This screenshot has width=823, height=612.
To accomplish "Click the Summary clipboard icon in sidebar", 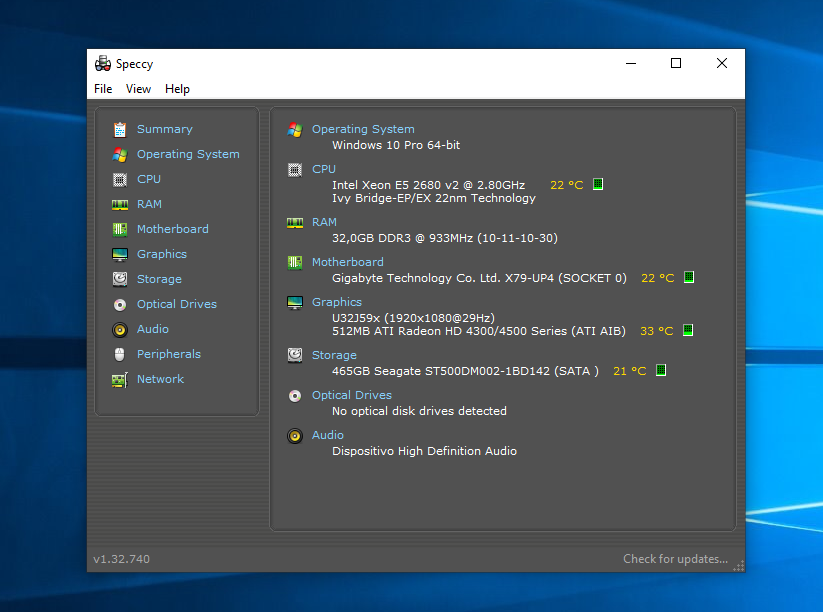I will point(120,129).
